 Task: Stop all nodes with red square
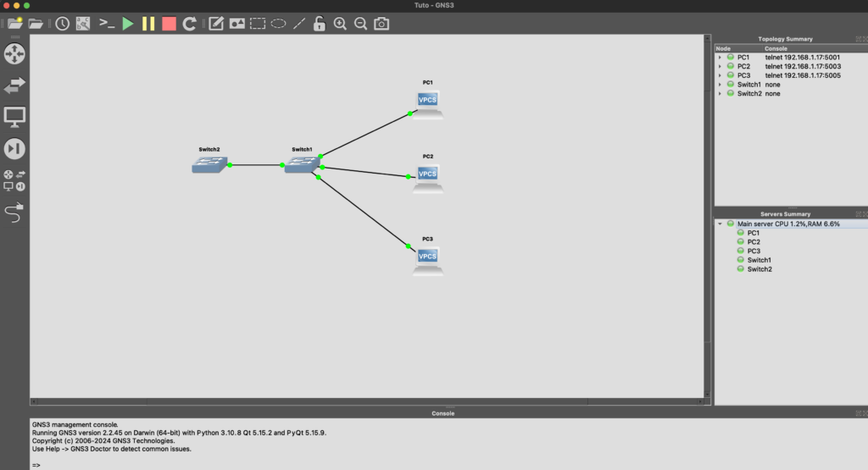pyautogui.click(x=169, y=24)
